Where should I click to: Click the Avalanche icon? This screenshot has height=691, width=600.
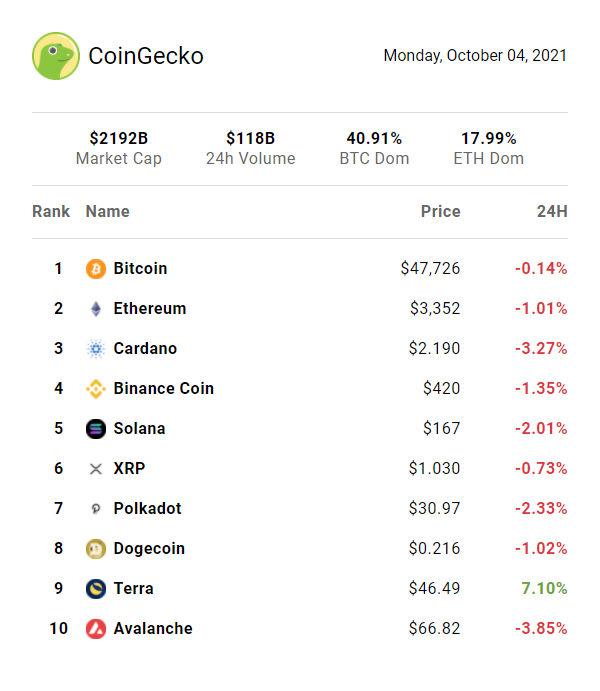[96, 629]
